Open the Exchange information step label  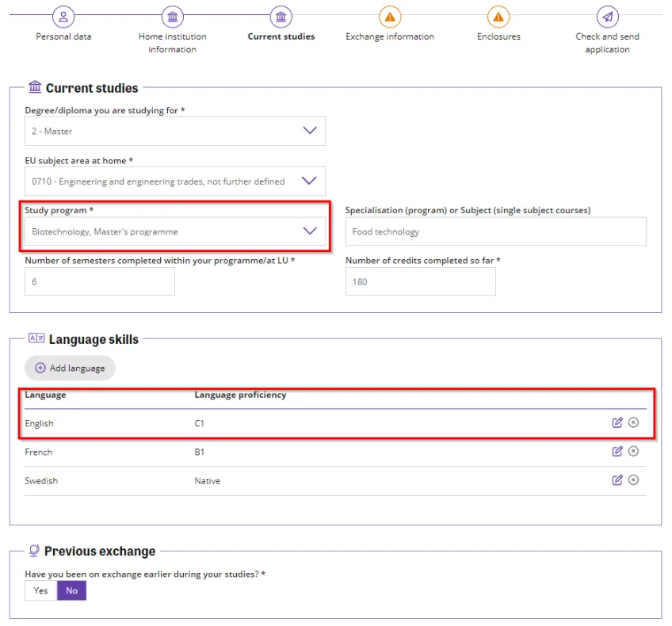pos(389,36)
